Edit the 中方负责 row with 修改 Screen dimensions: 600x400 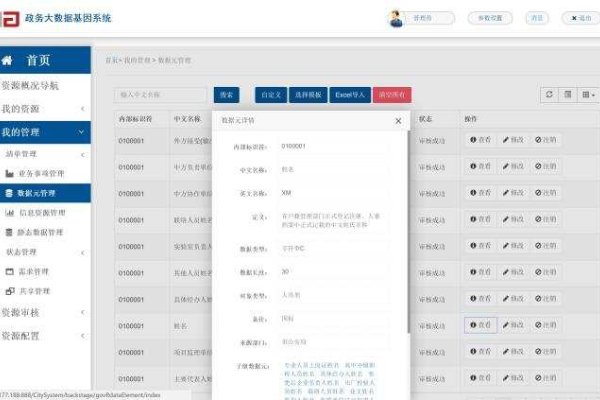point(513,167)
